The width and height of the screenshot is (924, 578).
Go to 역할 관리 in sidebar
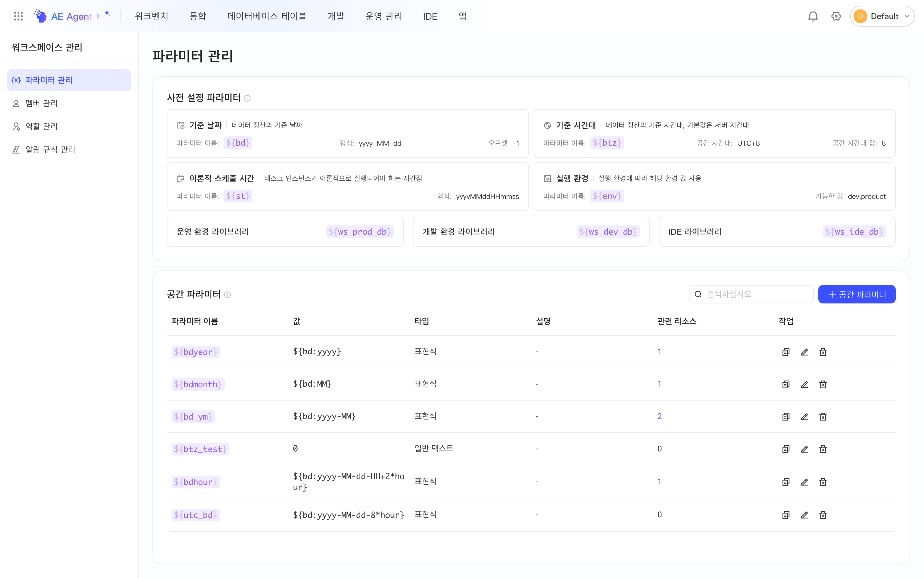coord(69,126)
